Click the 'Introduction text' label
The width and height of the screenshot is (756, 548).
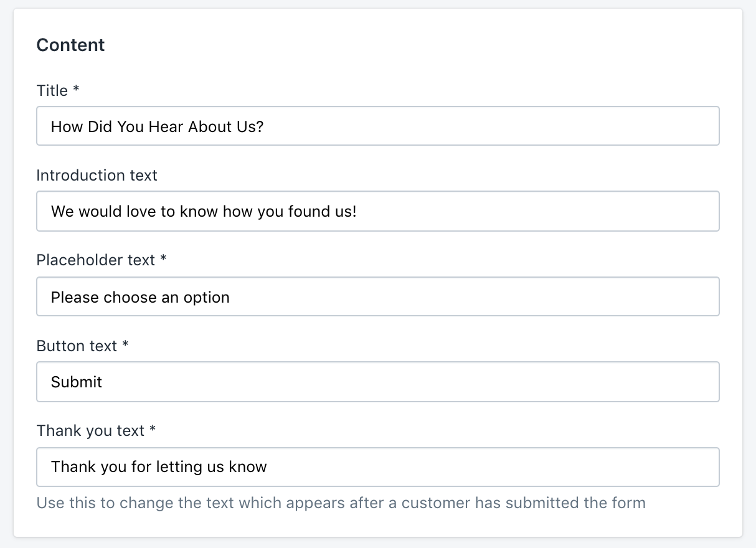coord(97,176)
